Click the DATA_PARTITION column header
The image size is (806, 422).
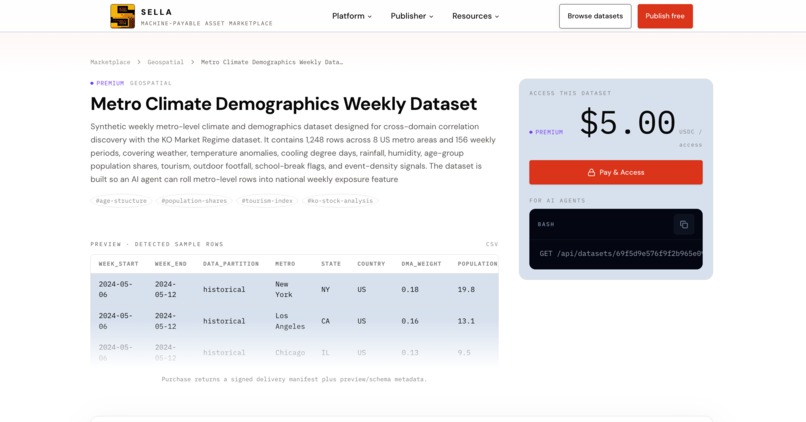tap(231, 264)
